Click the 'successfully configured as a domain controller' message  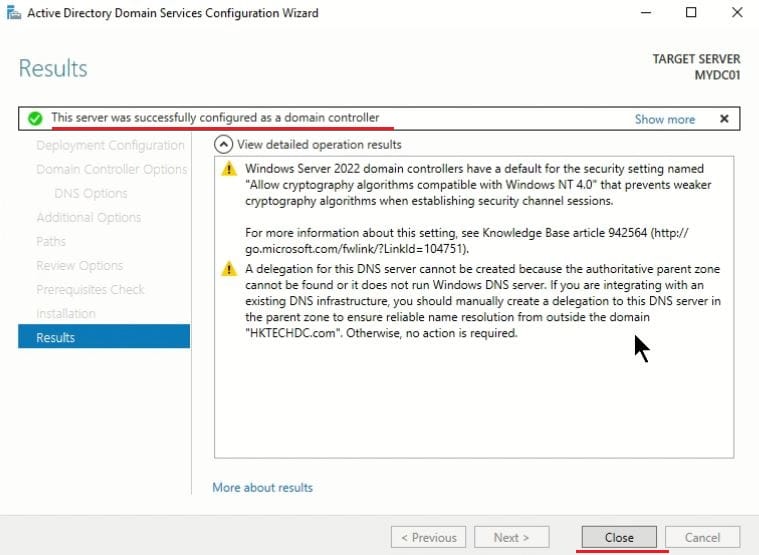215,118
